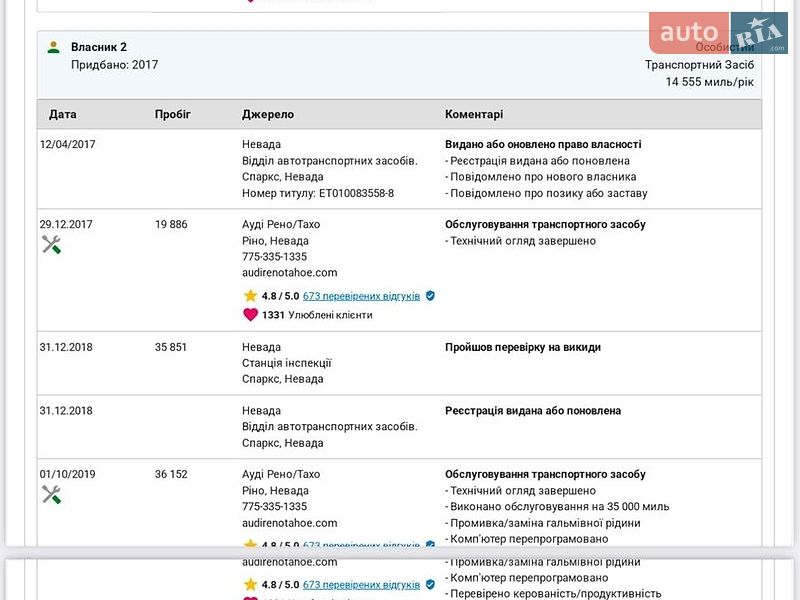Screen dimensions: 800x600
Task: Select the Коментарі column header
Action: 474,114
